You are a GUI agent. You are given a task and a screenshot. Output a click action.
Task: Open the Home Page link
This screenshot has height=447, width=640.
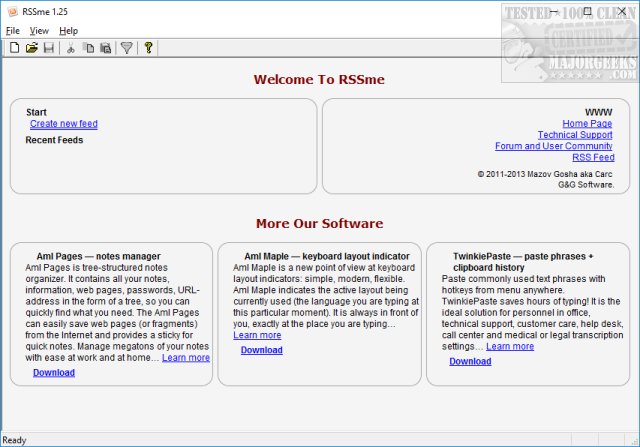587,124
